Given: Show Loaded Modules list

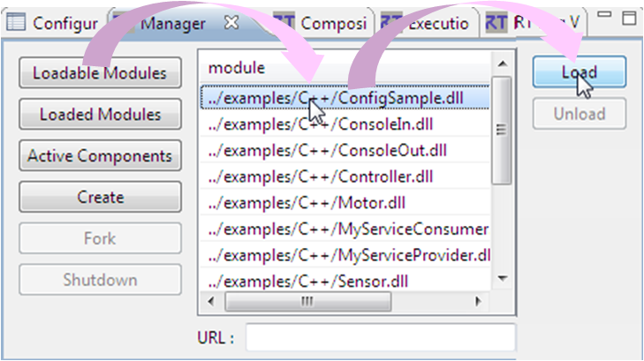Looking at the screenshot, I should click(100, 115).
